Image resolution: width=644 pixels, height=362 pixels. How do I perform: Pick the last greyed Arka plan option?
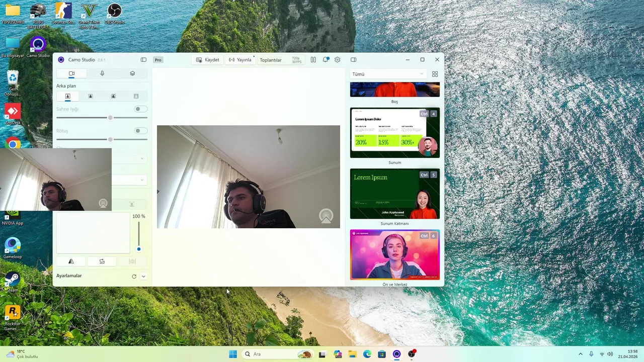click(136, 96)
